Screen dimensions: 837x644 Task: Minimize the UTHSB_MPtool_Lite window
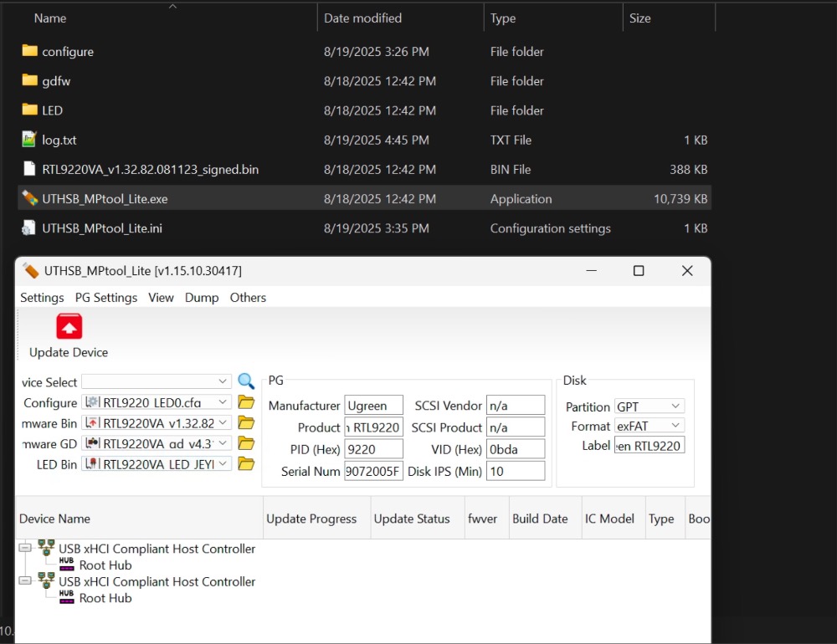coord(592,270)
